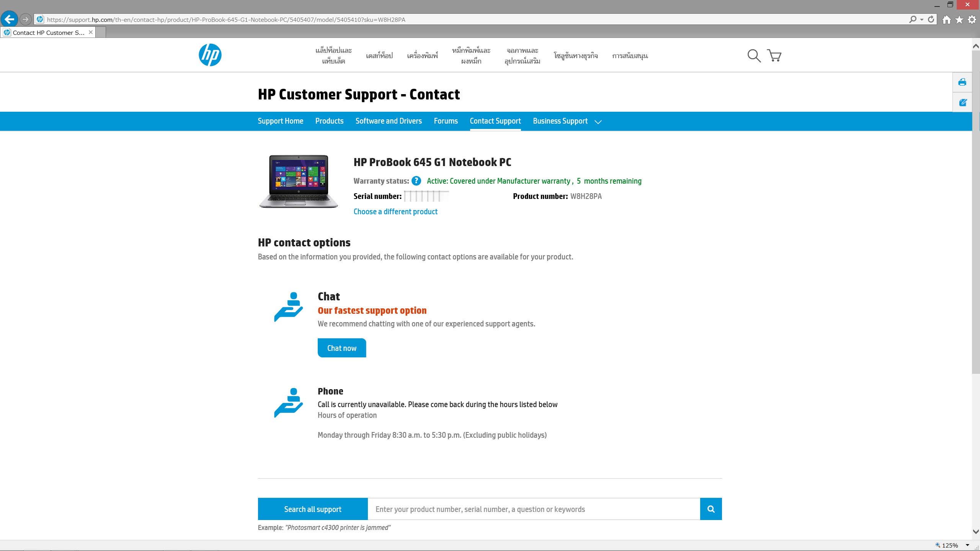Open monitors and accessories Thai menu

[522, 55]
